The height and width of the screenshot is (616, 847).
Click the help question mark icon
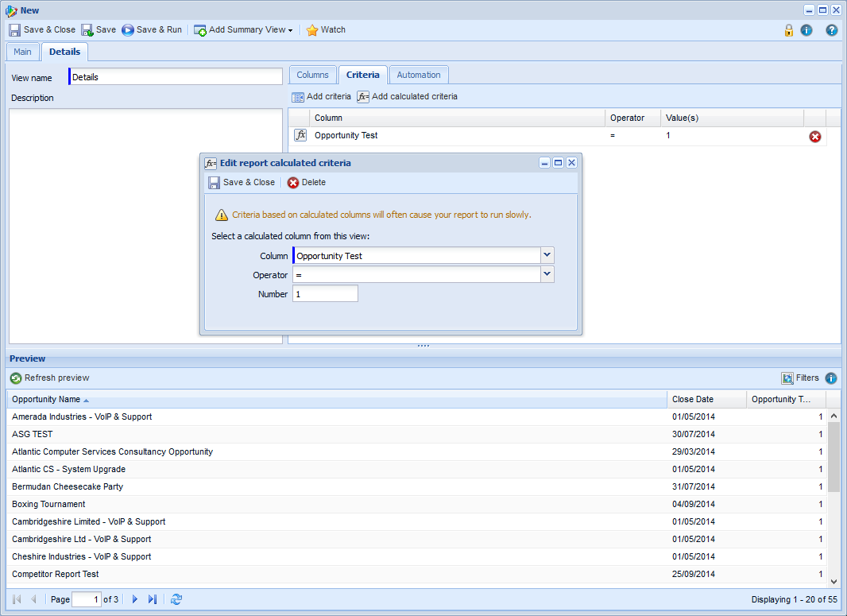(x=832, y=30)
